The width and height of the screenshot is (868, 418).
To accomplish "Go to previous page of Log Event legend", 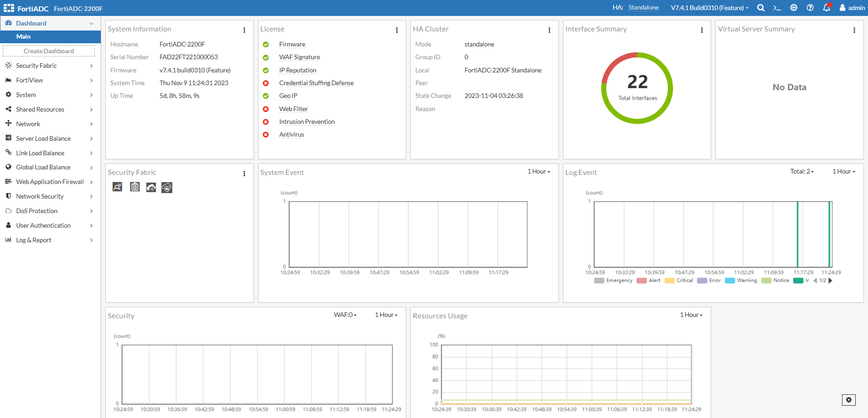I will point(815,280).
